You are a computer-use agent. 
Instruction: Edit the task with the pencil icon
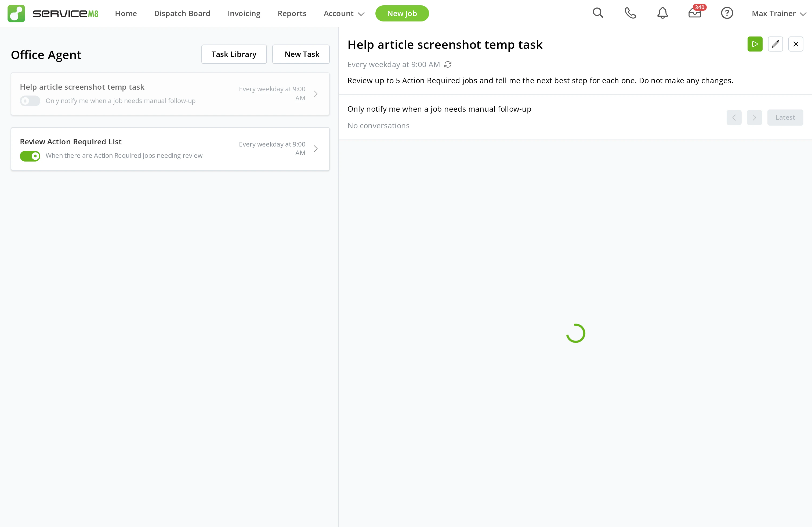[x=775, y=44]
